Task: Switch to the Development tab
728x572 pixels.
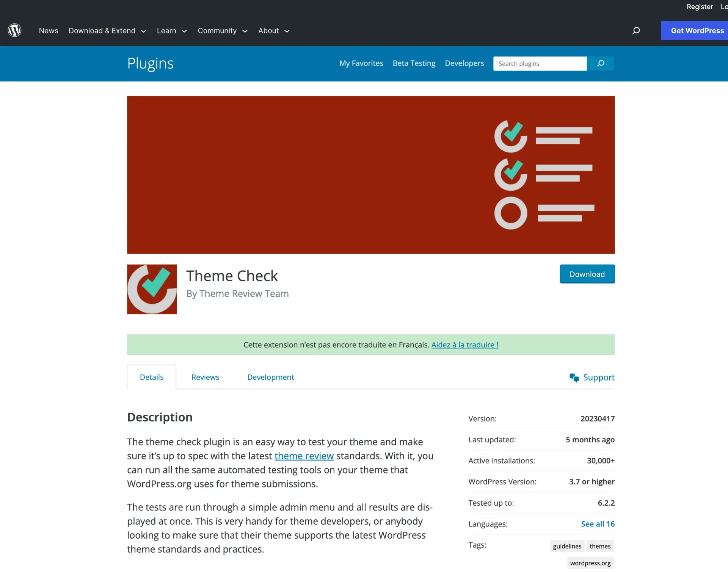Action: coord(270,377)
